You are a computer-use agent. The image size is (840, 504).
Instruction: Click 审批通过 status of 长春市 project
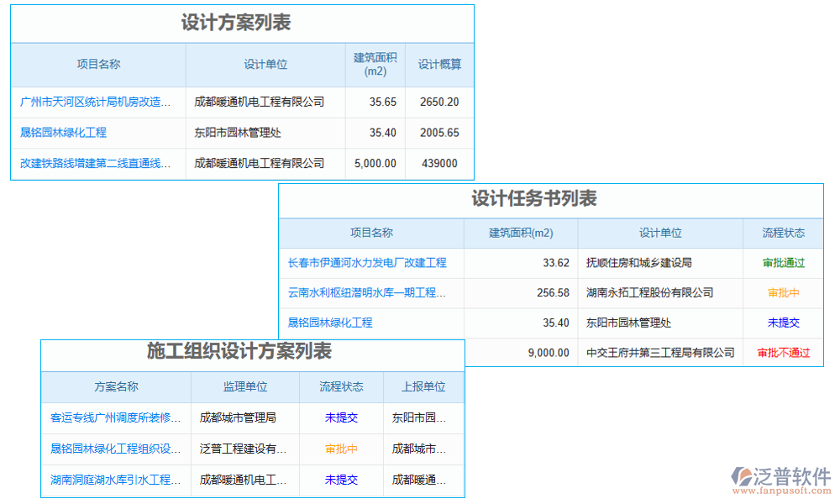click(x=783, y=263)
